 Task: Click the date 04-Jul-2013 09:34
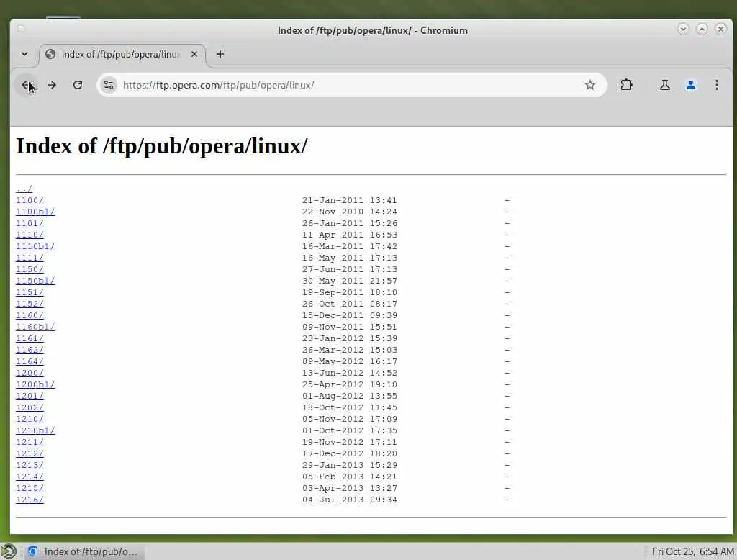coord(350,500)
